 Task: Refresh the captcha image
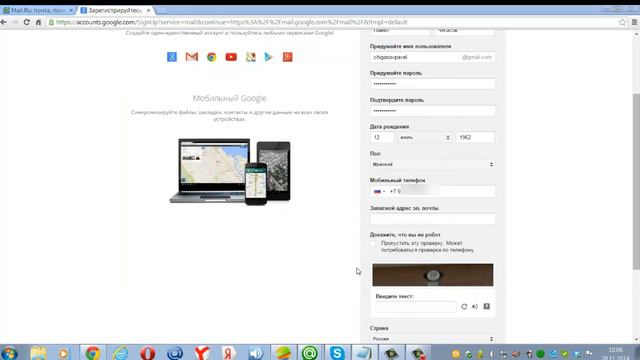464,307
